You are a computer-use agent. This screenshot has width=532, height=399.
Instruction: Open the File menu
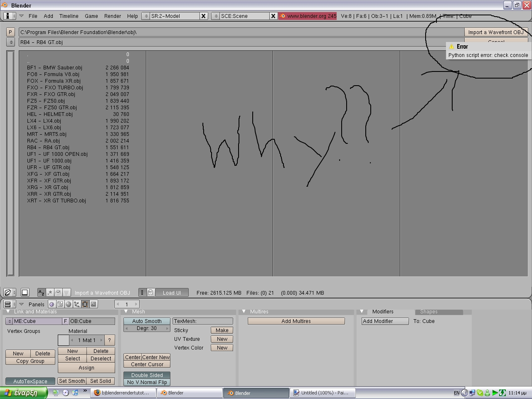click(x=33, y=16)
